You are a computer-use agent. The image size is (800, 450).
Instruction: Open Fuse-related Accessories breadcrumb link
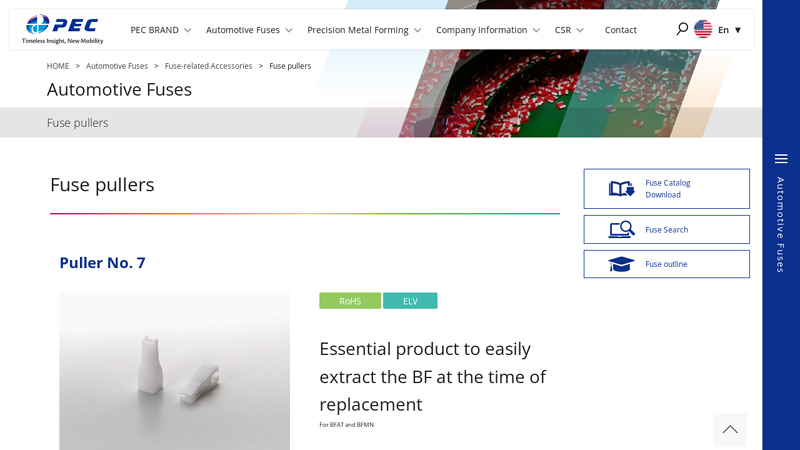(x=208, y=66)
